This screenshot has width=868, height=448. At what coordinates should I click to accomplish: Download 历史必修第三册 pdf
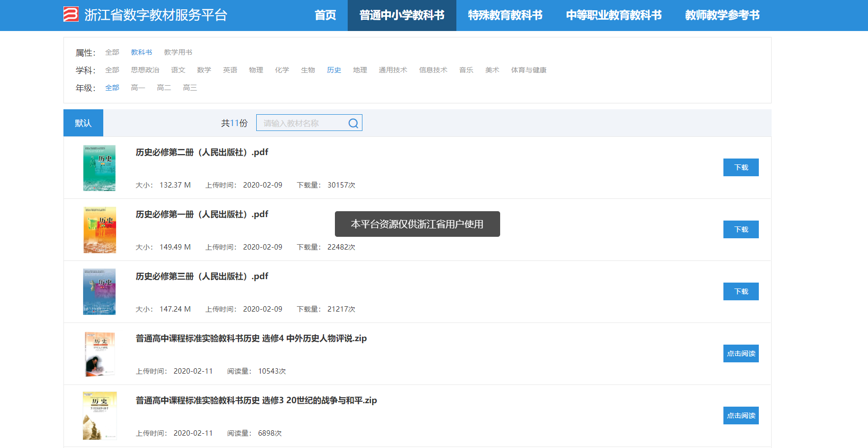tap(741, 291)
